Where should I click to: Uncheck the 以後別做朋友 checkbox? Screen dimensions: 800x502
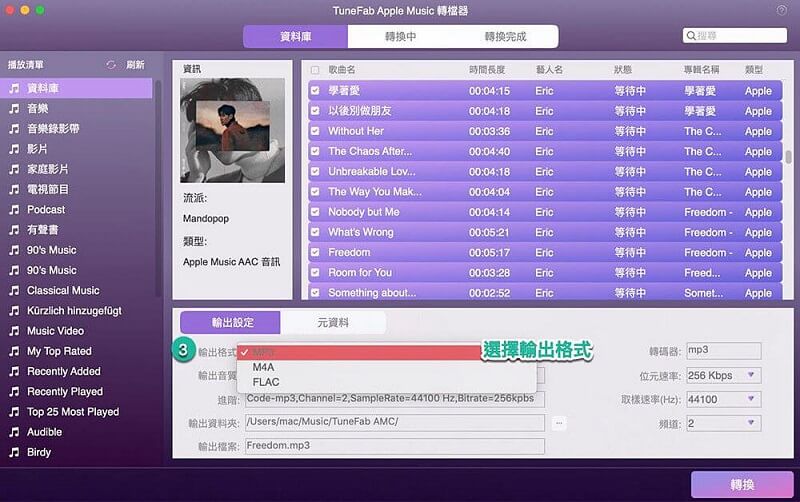coord(315,111)
